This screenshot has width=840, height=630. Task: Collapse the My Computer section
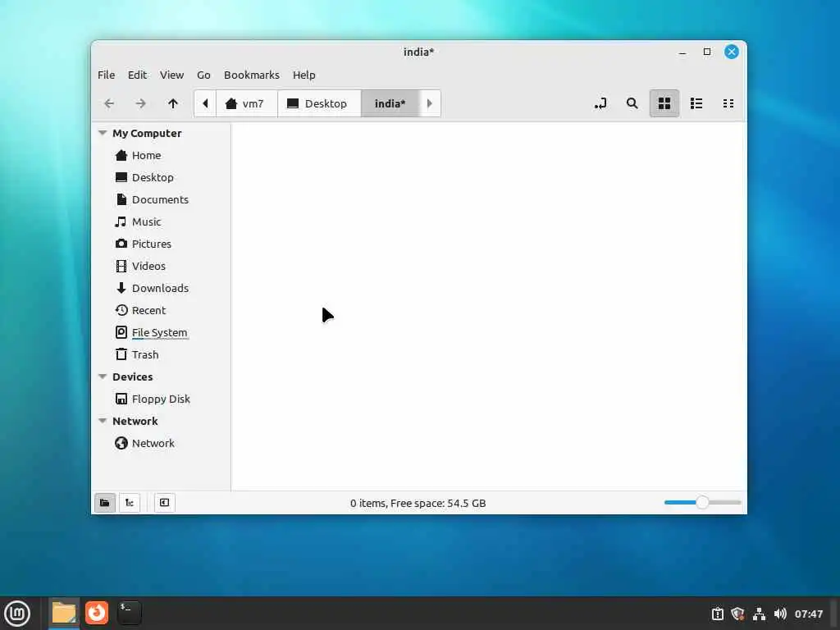point(103,133)
